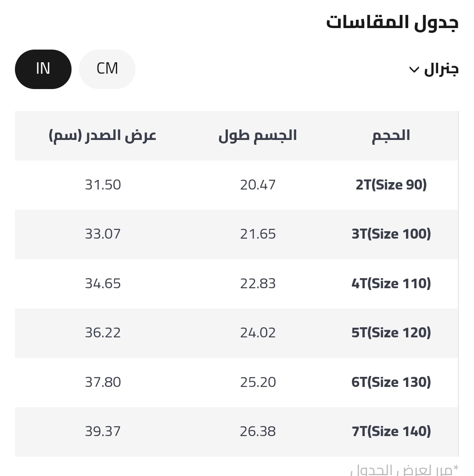This screenshot has height=476, width=474.
Task: Select the 7T(Size 140) row label
Action: pyautogui.click(x=391, y=432)
